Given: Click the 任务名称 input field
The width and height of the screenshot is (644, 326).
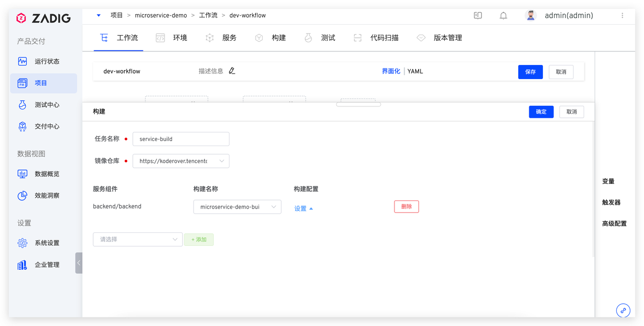Looking at the screenshot, I should (x=181, y=139).
